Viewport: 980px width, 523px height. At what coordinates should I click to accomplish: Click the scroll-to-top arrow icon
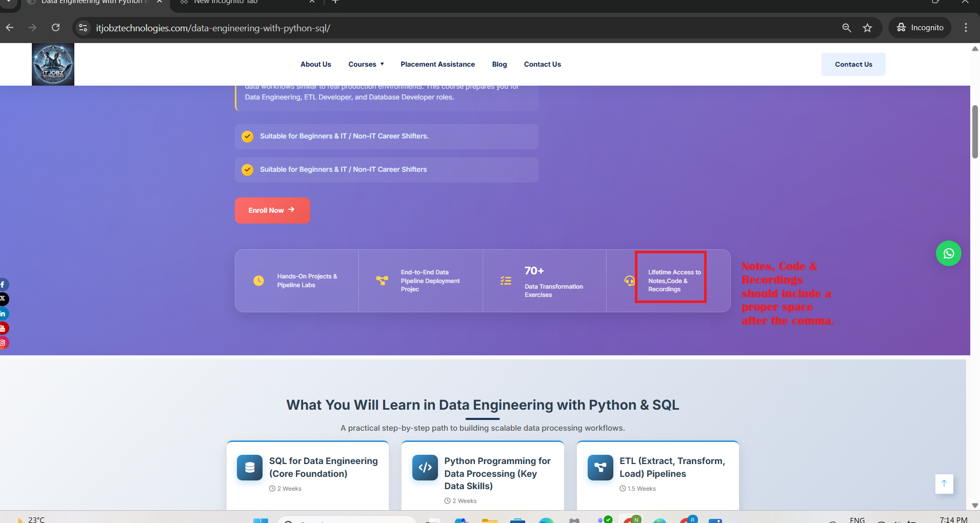944,484
